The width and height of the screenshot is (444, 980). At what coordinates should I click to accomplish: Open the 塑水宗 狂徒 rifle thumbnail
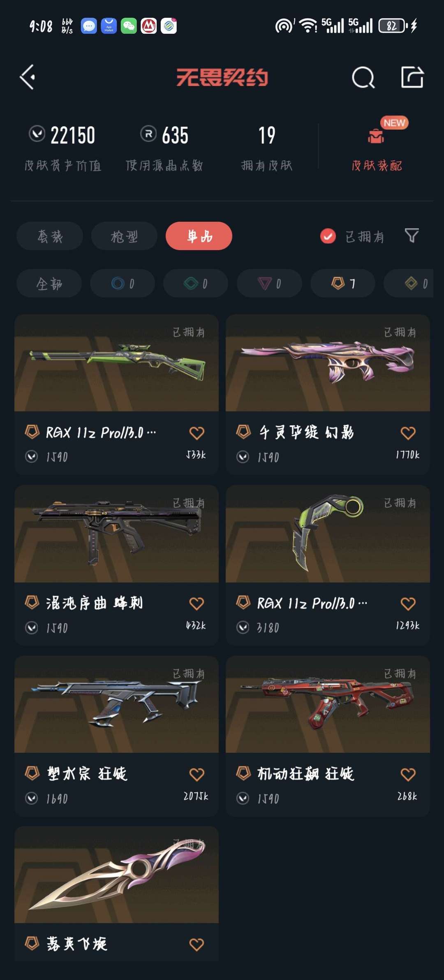click(x=116, y=704)
